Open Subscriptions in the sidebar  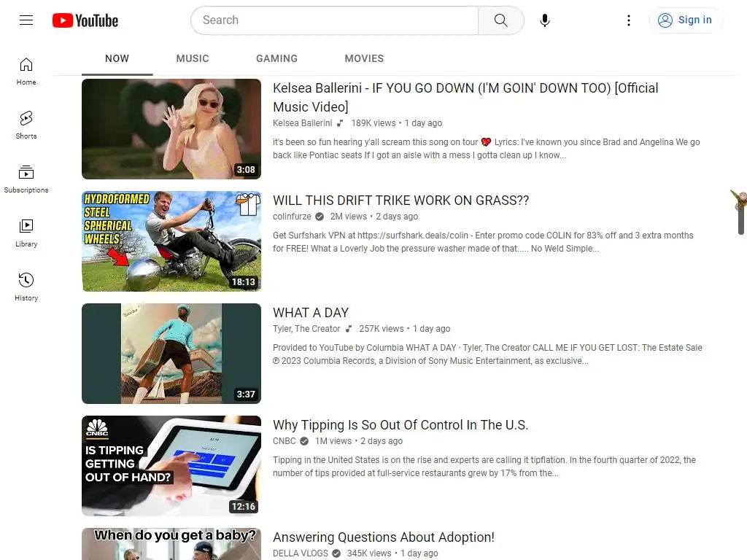[26, 179]
